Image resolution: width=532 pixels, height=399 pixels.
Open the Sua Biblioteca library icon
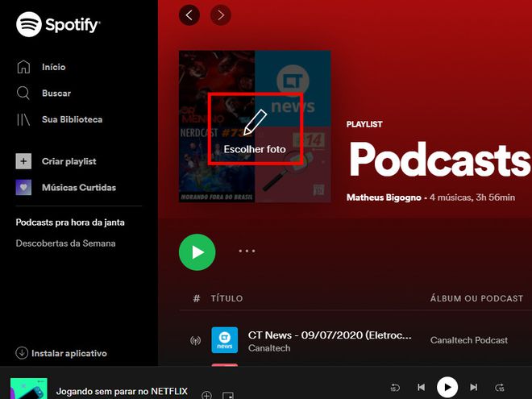point(23,119)
